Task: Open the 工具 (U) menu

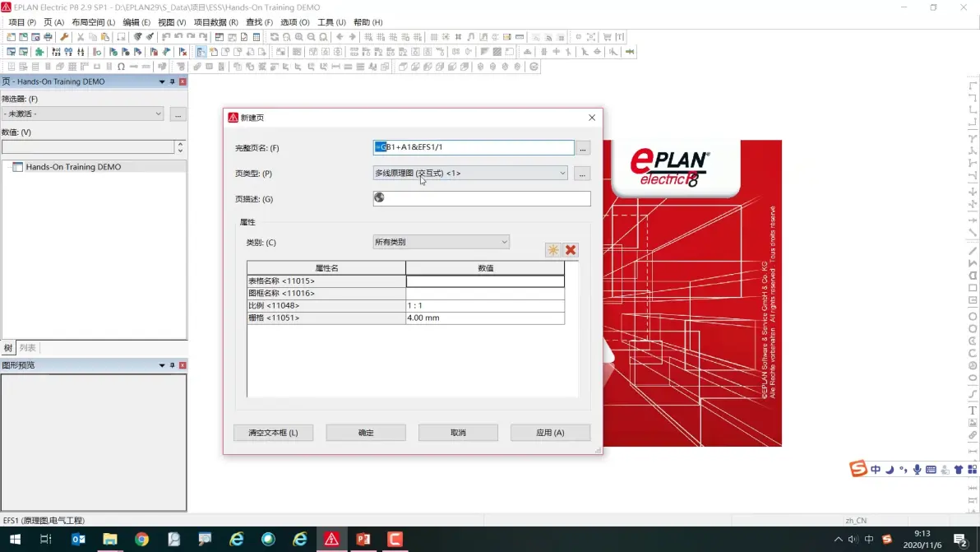Action: tap(331, 22)
